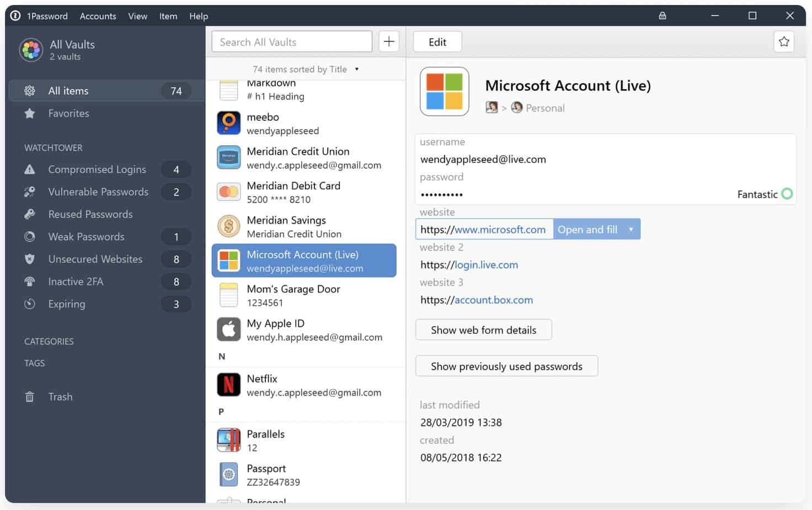This screenshot has width=812, height=510.
Task: Click the Expiring clock icon
Action: (30, 304)
